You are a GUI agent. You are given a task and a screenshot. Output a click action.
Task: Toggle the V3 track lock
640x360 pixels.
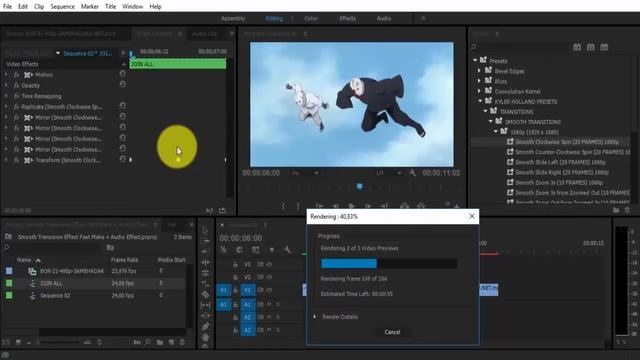click(x=236, y=264)
